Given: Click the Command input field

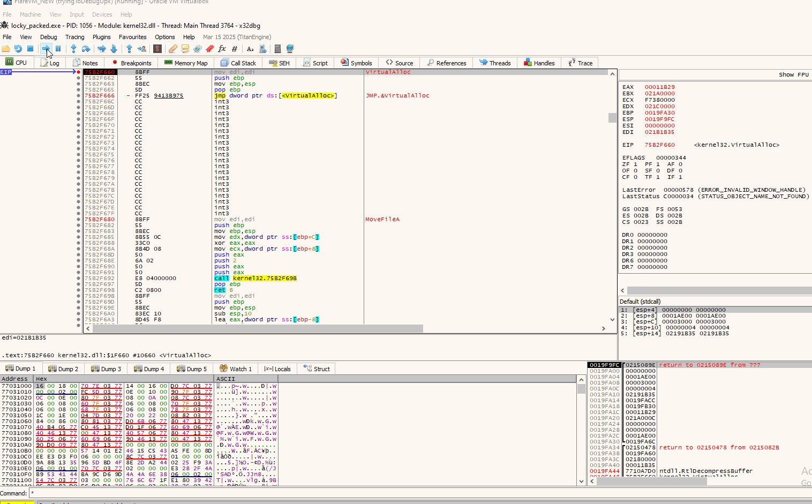Looking at the screenshot, I should coord(420,493).
